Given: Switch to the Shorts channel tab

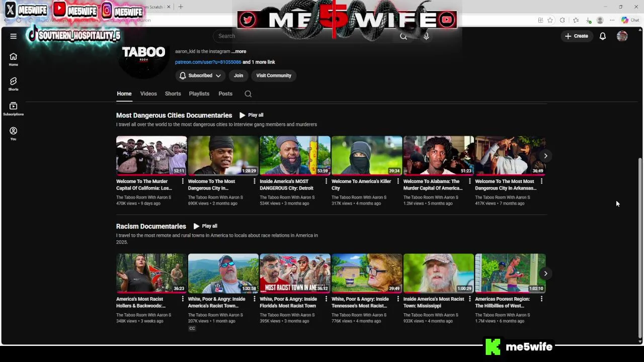Looking at the screenshot, I should [173, 94].
